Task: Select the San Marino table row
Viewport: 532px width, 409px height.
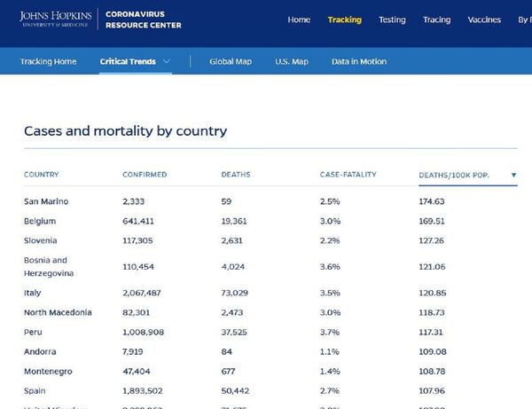Action: pos(46,201)
